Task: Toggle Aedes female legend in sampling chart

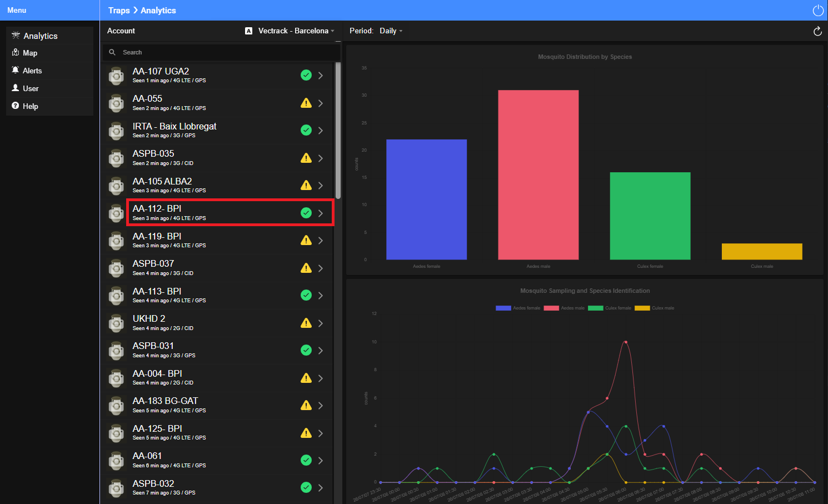Action: click(x=518, y=308)
